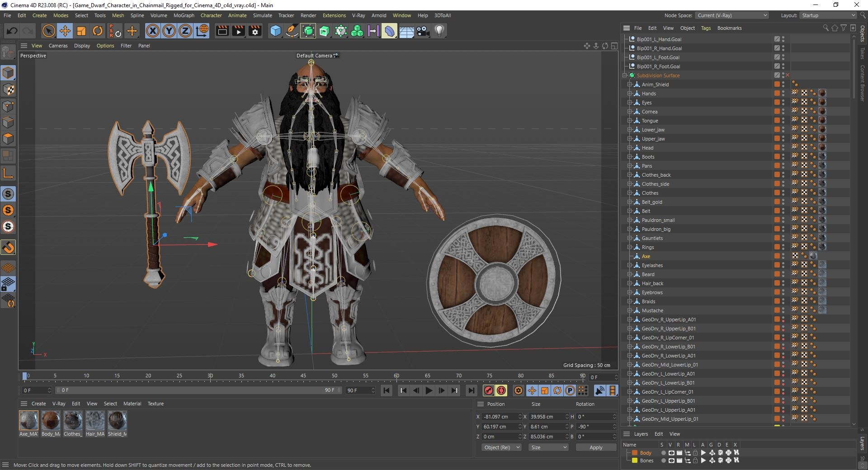
Task: Open the Layout Startup dropdown
Action: [828, 15]
